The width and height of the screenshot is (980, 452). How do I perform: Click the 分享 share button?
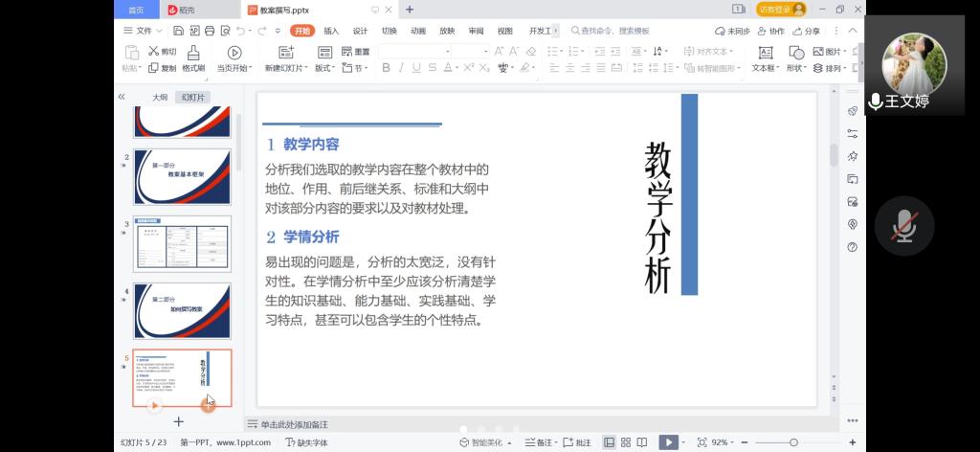click(806, 31)
